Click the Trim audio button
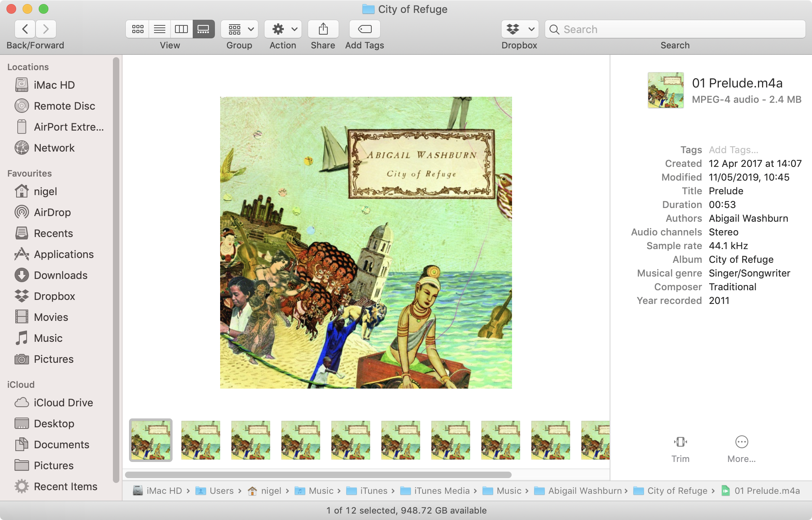 point(680,449)
